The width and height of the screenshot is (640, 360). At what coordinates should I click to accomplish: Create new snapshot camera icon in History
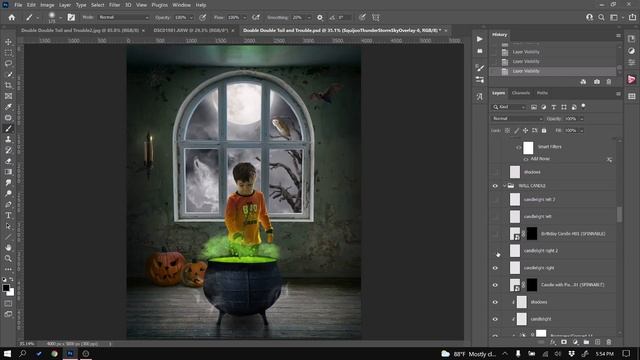597,82
